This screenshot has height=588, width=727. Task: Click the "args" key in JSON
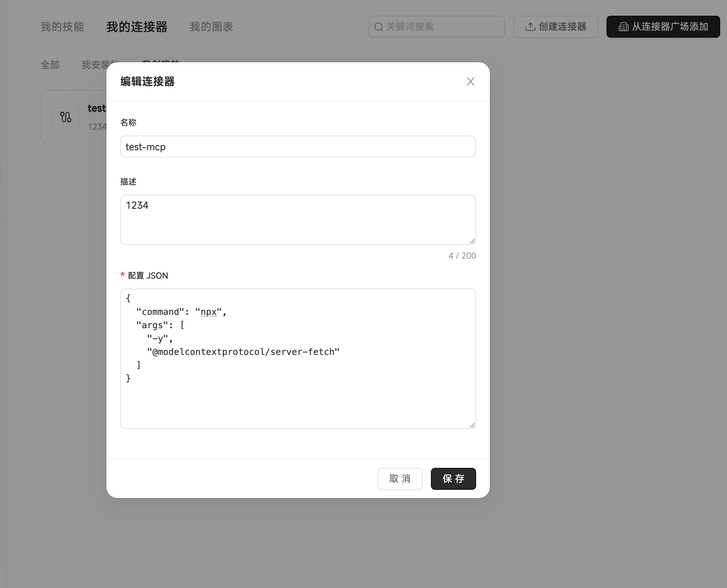tap(152, 325)
